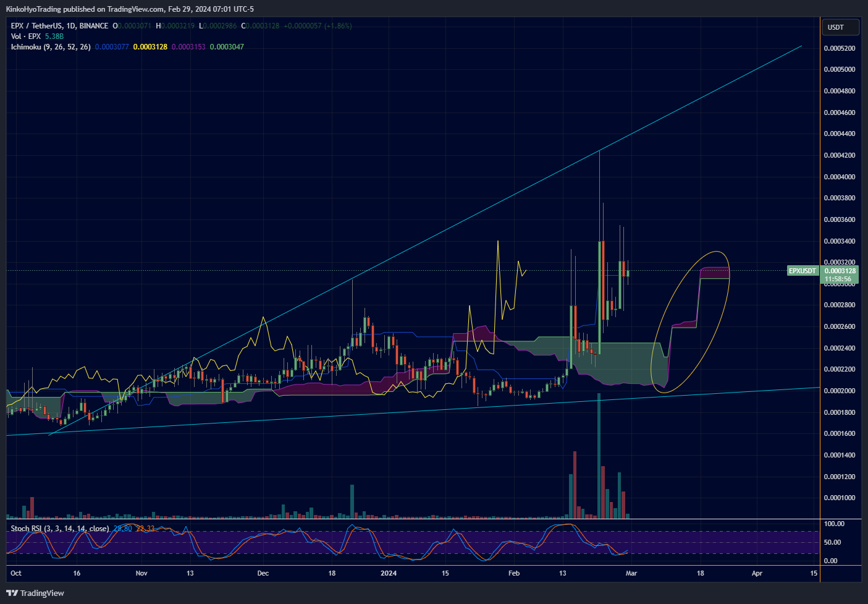Click the green Ichimoku value 0.0003047
The image size is (868, 604).
[x=227, y=47]
